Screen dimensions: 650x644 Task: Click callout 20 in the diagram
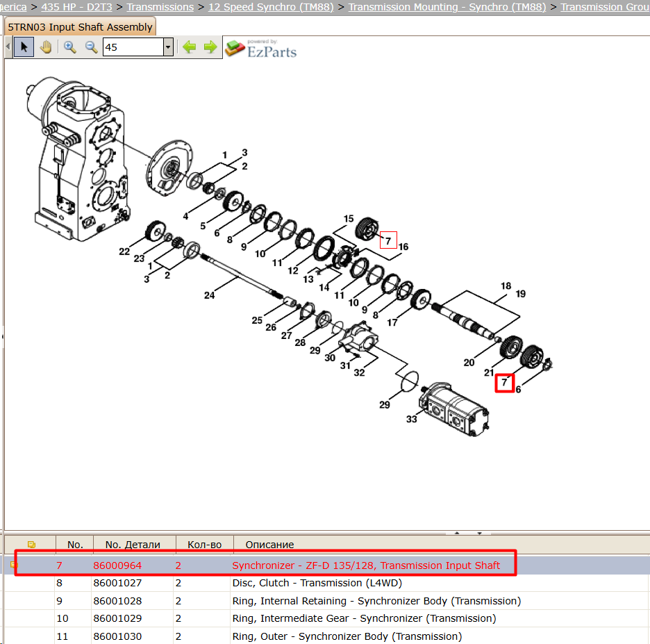(469, 363)
